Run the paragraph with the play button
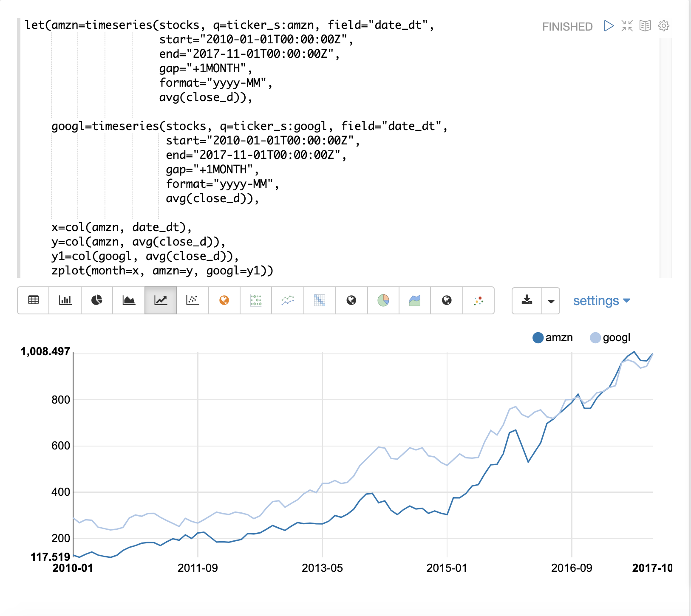 point(609,26)
